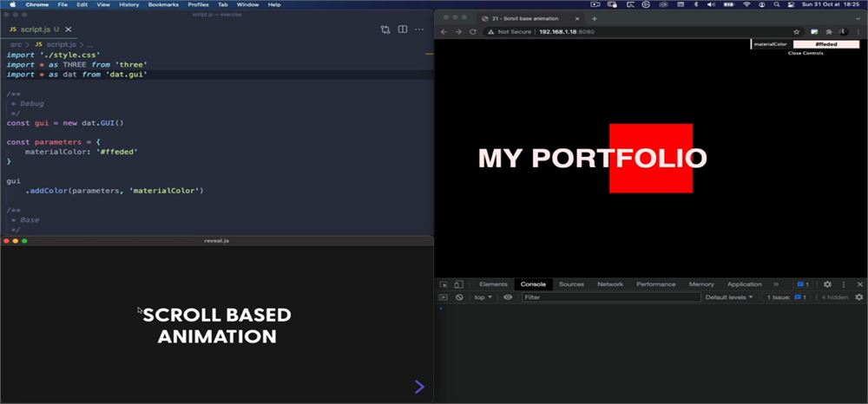Image resolution: width=868 pixels, height=404 pixels.
Task: Open changes icon in VS Code editor toolbar
Action: (385, 29)
